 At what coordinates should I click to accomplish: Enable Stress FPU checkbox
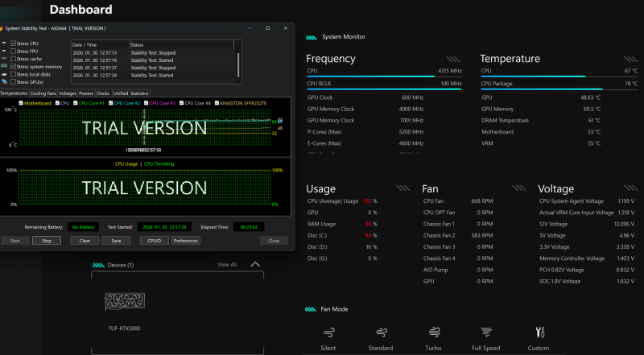[x=13, y=51]
